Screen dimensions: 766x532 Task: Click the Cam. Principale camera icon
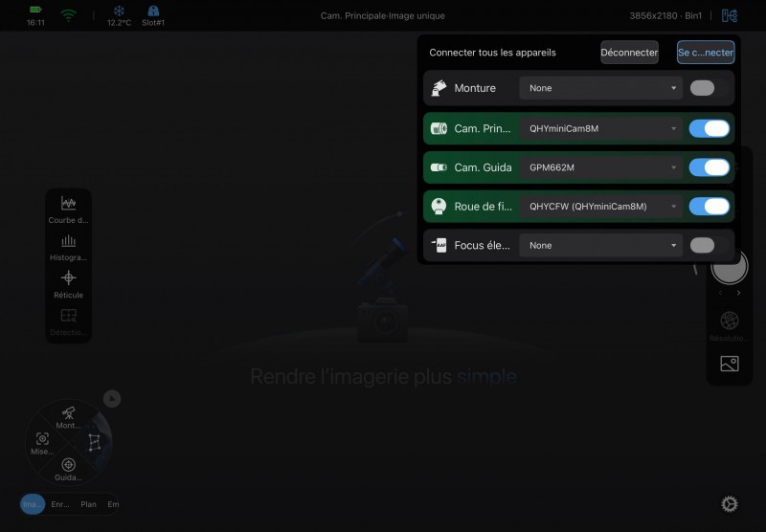pos(439,128)
